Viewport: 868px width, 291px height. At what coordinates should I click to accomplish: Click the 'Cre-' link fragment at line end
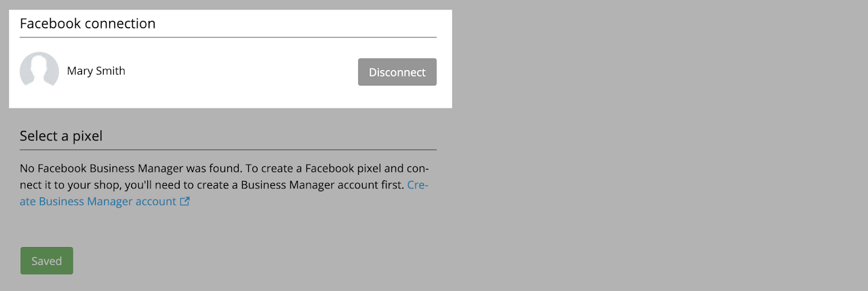tap(418, 185)
